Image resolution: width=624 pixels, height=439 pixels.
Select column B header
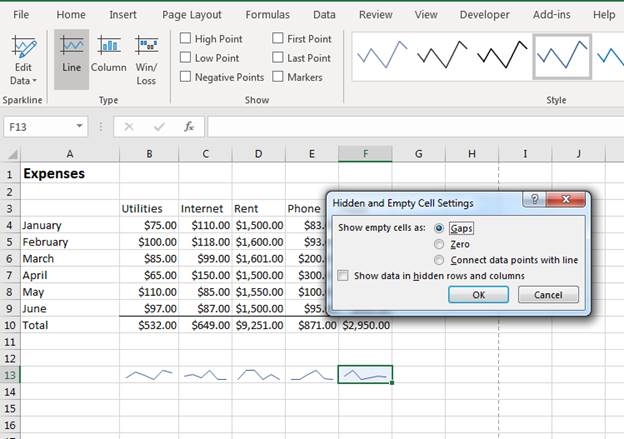(149, 154)
